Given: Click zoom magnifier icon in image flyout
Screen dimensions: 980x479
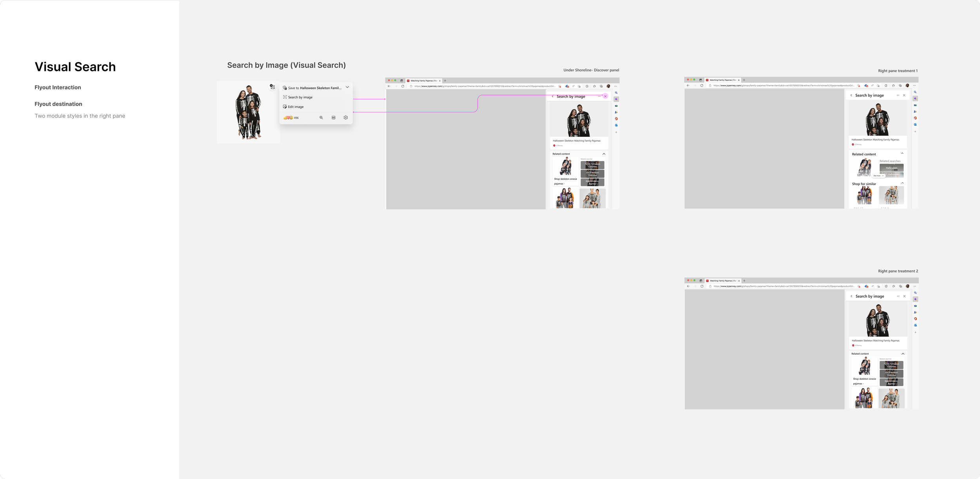Looking at the screenshot, I should pos(321,118).
